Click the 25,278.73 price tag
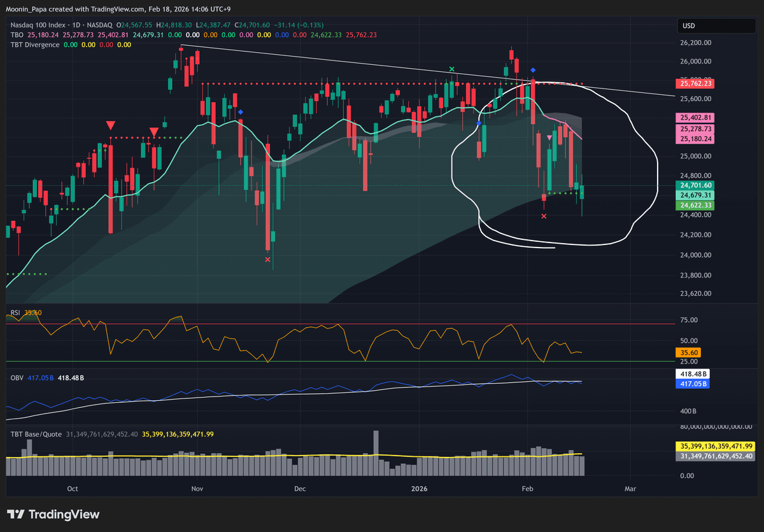 click(696, 129)
